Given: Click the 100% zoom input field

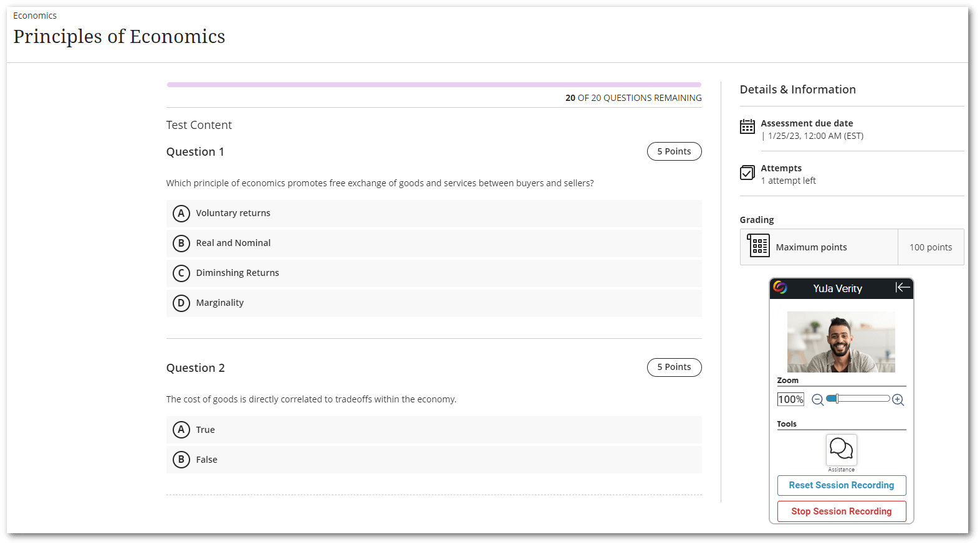Looking at the screenshot, I should coord(790,399).
